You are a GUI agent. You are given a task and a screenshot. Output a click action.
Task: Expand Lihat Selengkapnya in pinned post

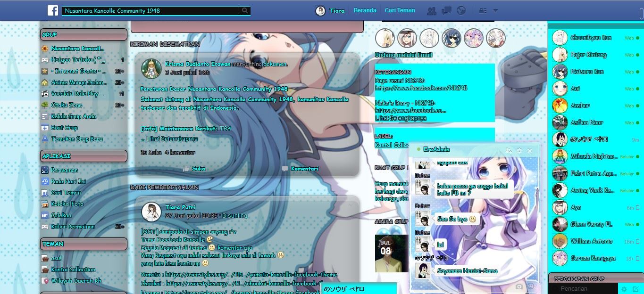(x=172, y=139)
